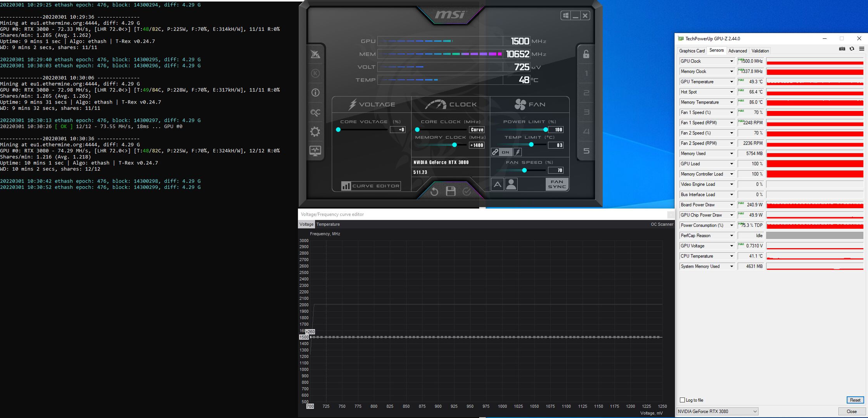Reset Afterburner settings to defaults
This screenshot has width=868, height=418.
pyautogui.click(x=434, y=192)
